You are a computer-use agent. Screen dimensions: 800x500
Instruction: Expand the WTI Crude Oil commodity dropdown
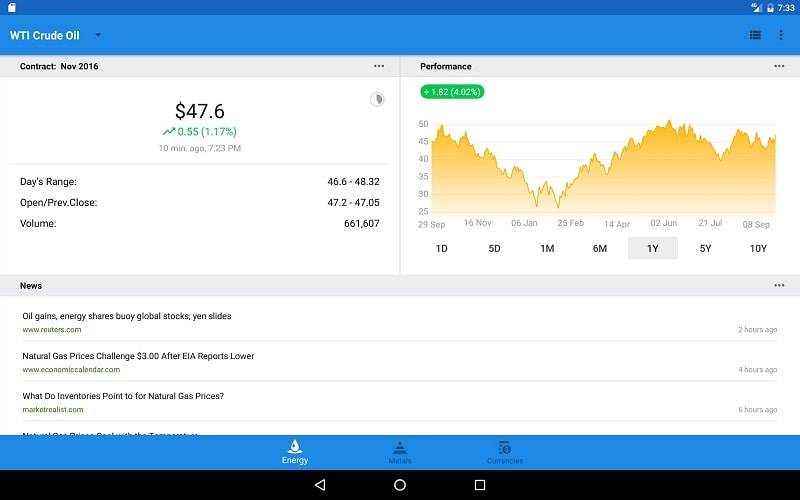[x=98, y=35]
